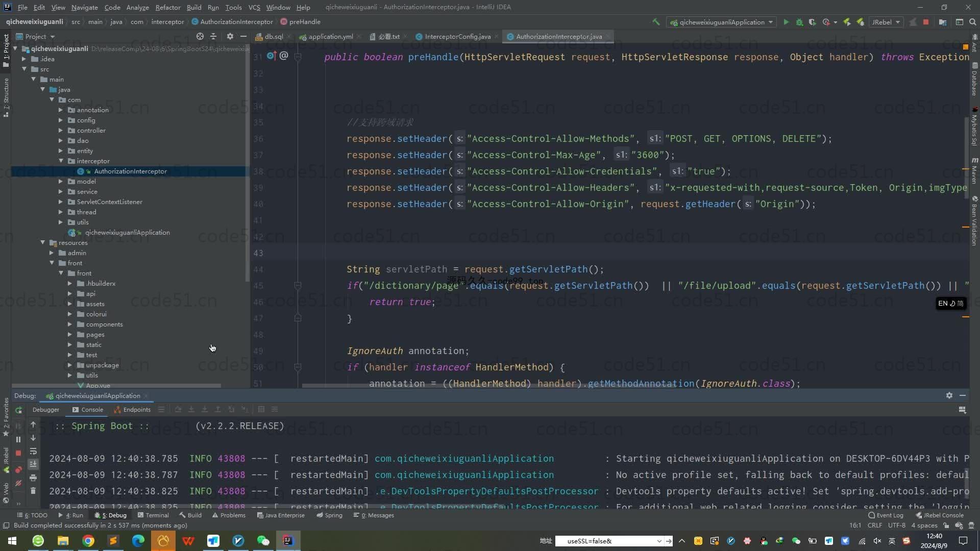Switch to InterceptorConfig.java tab
The height and width of the screenshot is (551, 980).
(457, 36)
